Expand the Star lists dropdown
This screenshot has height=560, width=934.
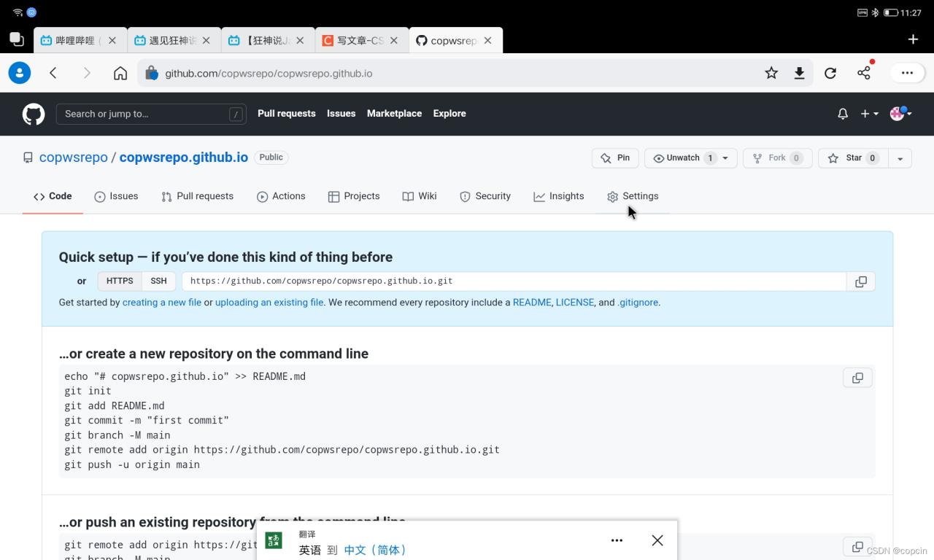coord(900,158)
